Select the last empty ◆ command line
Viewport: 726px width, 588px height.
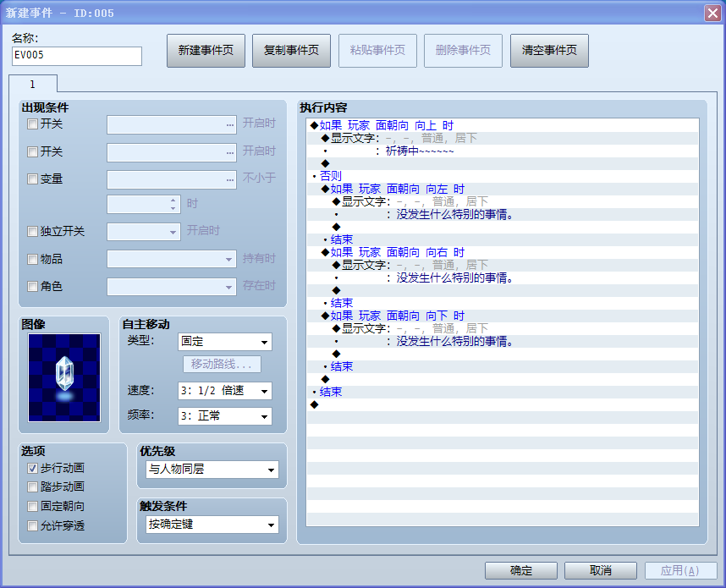503,404
